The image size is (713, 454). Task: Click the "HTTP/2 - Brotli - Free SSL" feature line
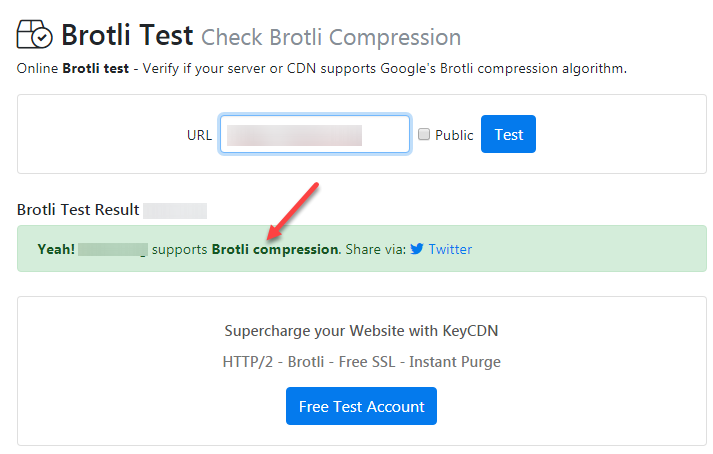(x=361, y=361)
